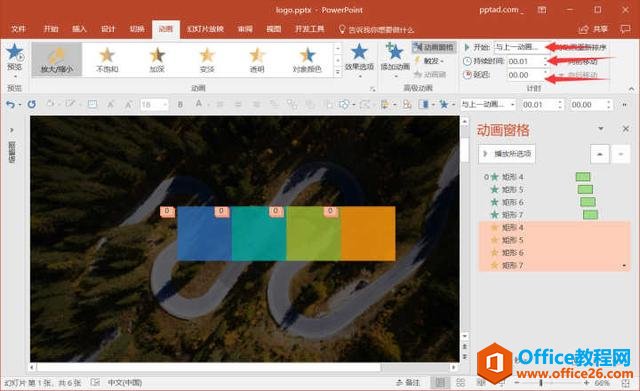Click the Preview star icon

click(15, 52)
